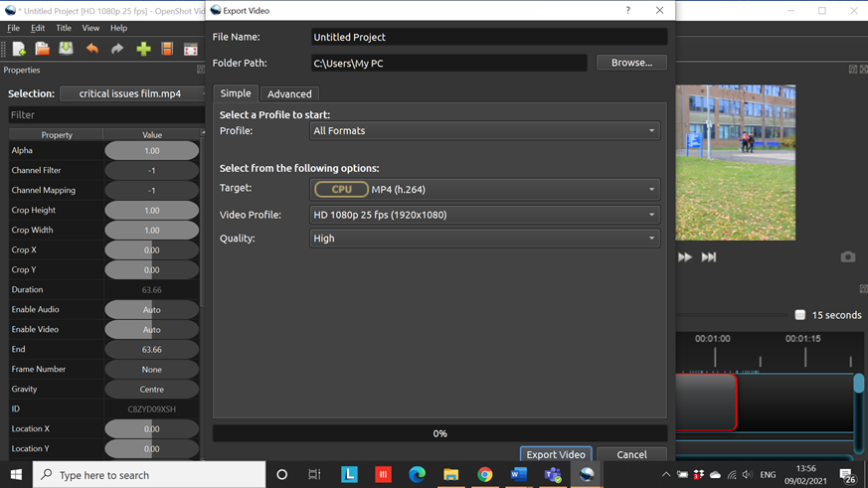Open the Help menu

point(118,28)
